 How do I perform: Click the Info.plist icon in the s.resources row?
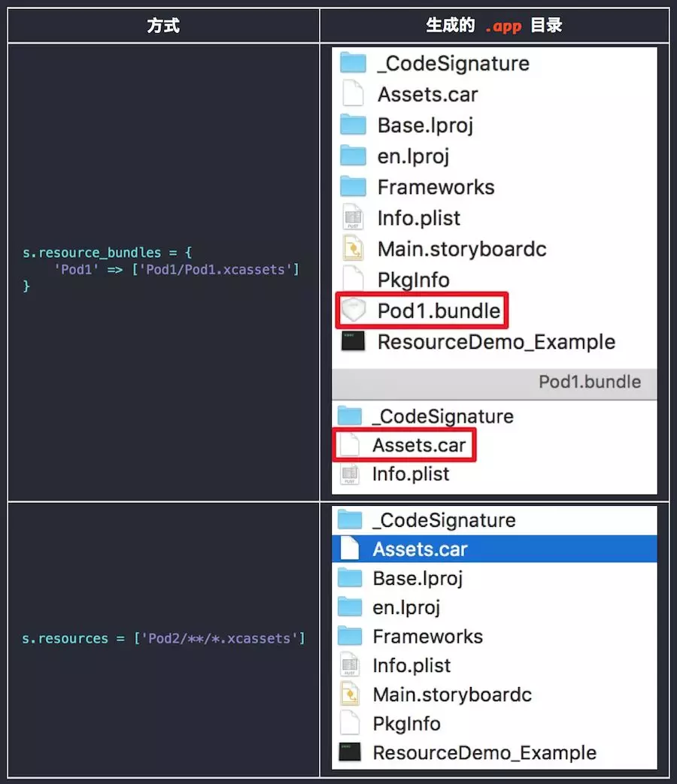(x=350, y=665)
